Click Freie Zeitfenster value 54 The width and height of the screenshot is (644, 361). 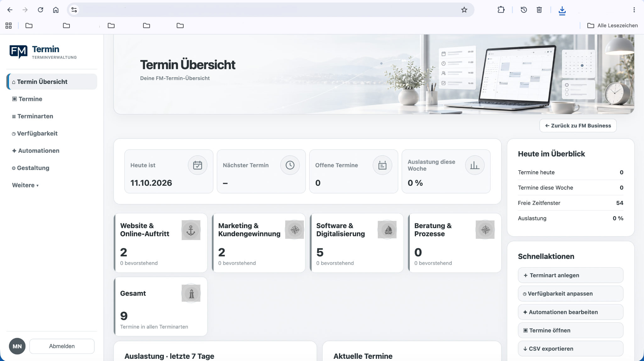pos(619,203)
